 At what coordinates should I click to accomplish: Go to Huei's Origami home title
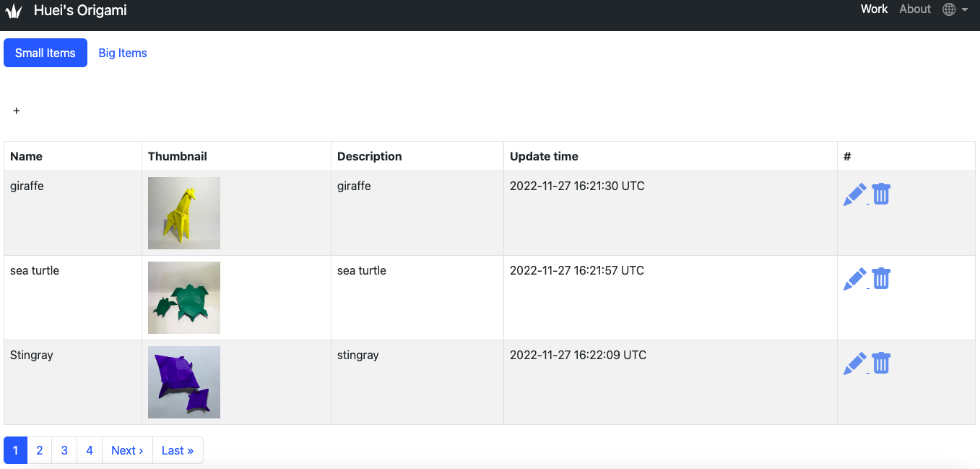(x=80, y=11)
